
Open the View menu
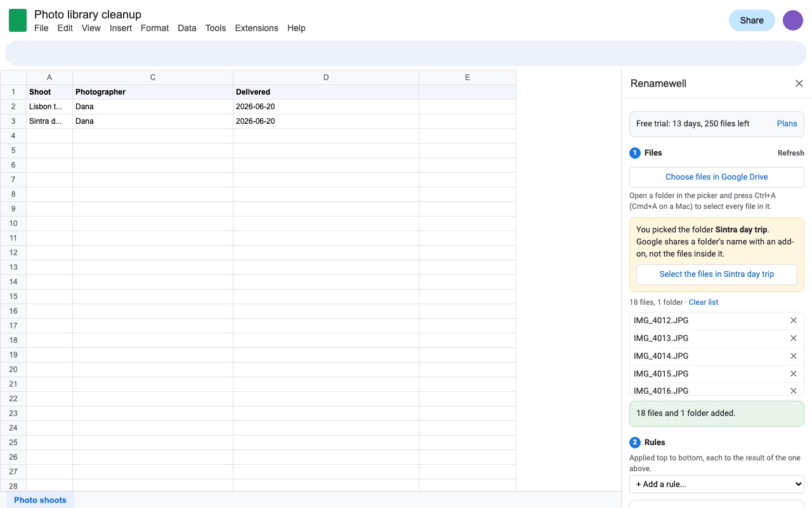pyautogui.click(x=91, y=28)
